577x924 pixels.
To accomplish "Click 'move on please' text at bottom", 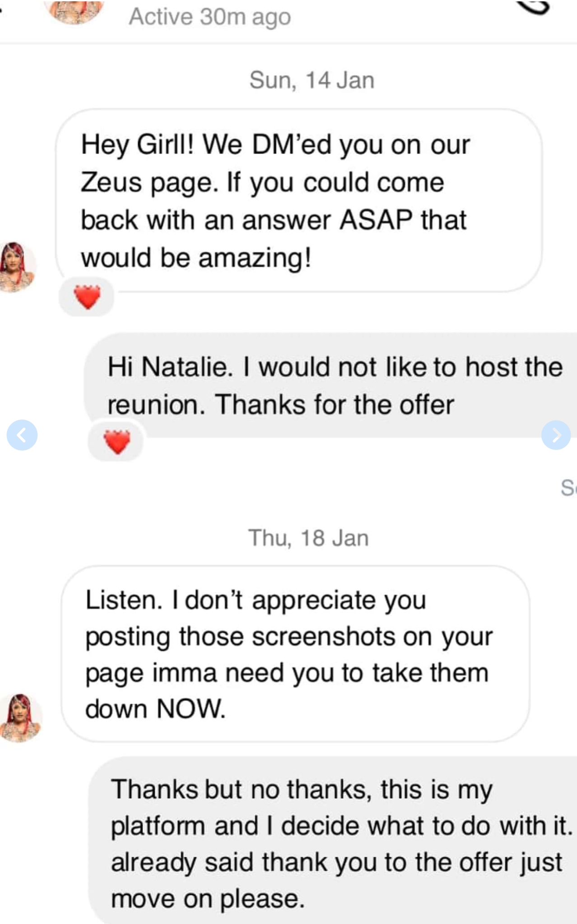I will [x=208, y=899].
